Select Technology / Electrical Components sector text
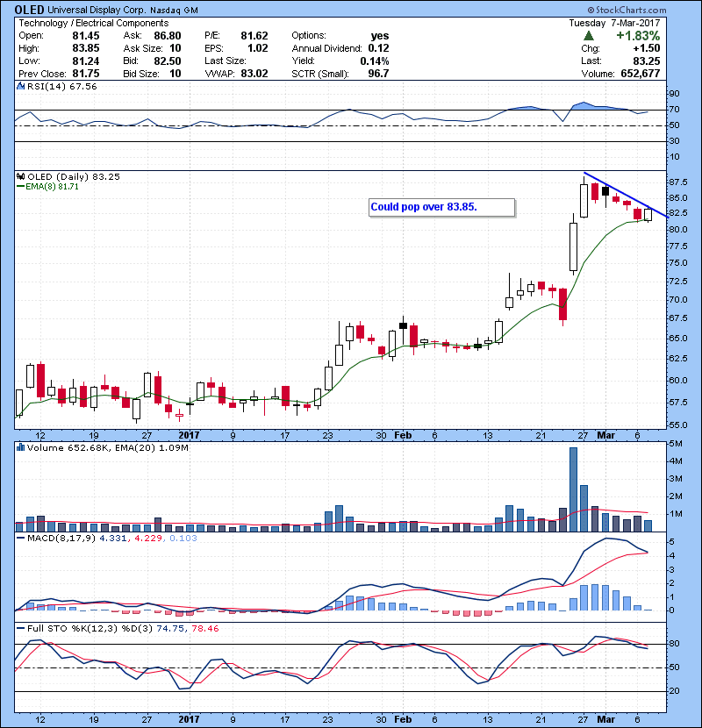Image resolution: width=702 pixels, height=728 pixels. [93, 23]
